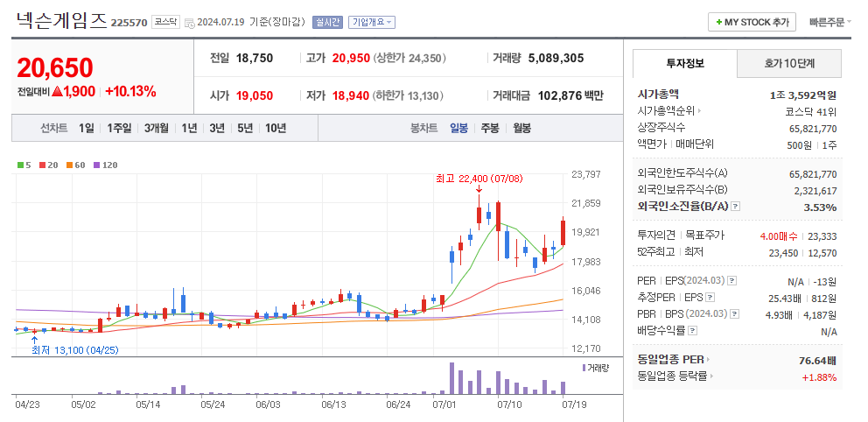
Task: Click the 실시간 badge
Action: 328,22
